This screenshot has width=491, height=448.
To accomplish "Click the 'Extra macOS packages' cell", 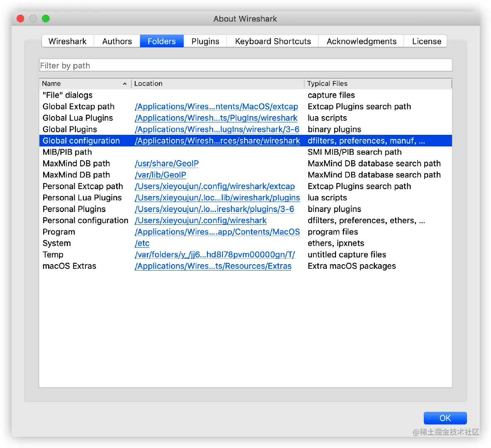I will tap(352, 266).
